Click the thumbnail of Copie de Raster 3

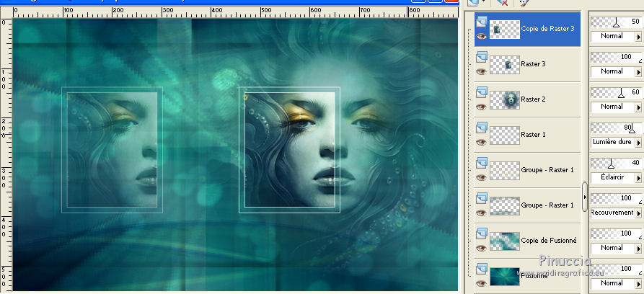(505, 30)
